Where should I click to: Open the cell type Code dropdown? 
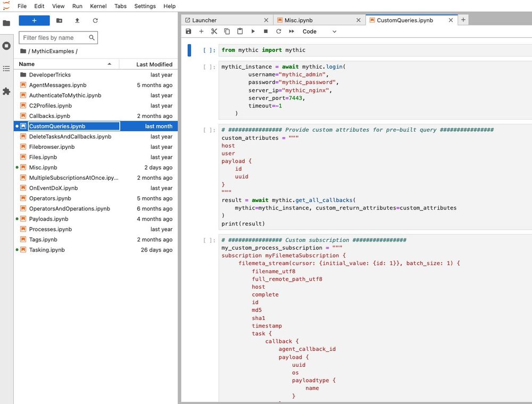pyautogui.click(x=319, y=31)
